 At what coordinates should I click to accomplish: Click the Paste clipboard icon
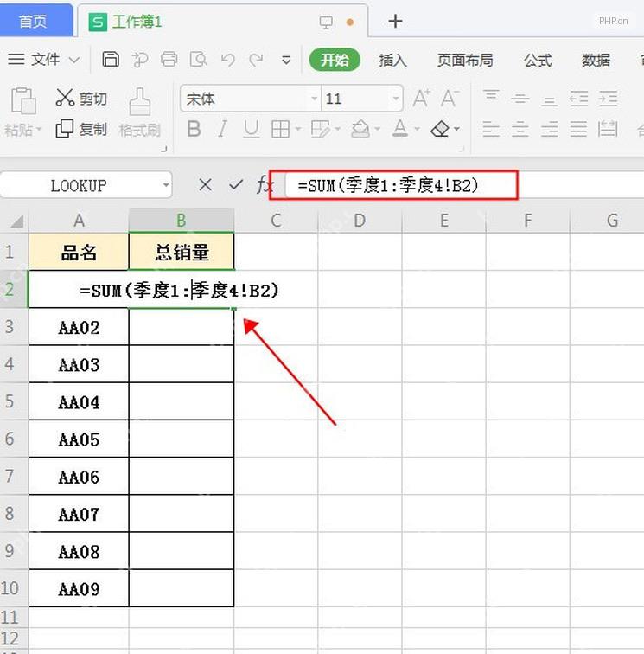click(x=23, y=100)
